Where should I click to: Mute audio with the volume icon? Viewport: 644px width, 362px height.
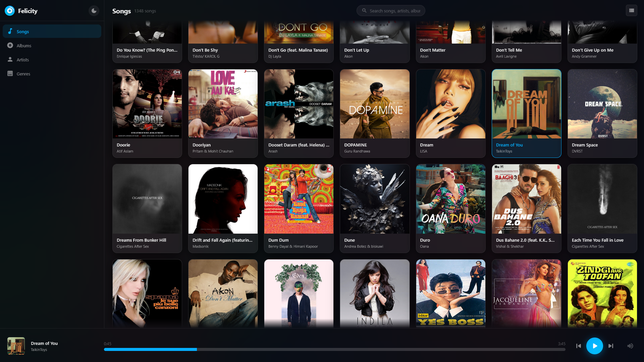[x=630, y=346]
